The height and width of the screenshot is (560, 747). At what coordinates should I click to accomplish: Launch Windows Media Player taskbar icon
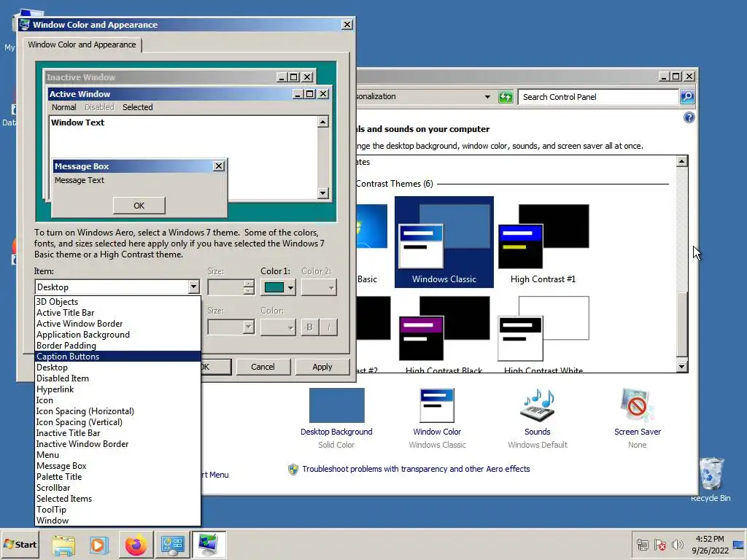click(99, 545)
